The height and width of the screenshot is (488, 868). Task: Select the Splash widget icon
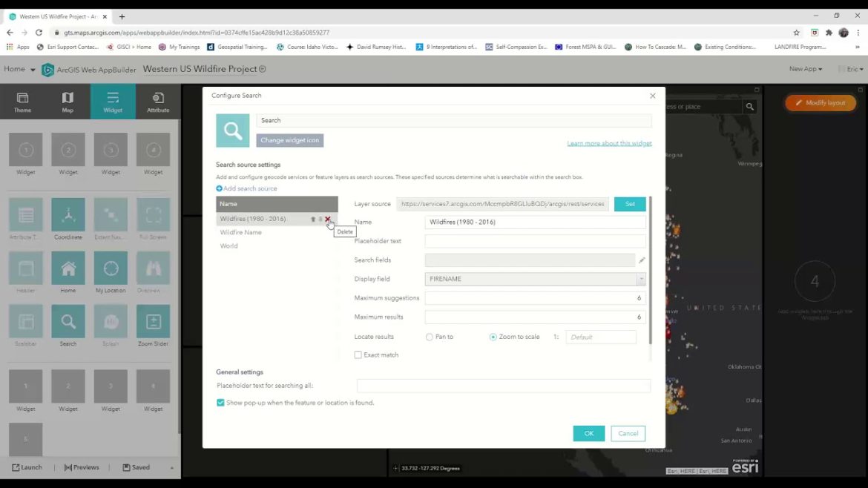tap(111, 321)
